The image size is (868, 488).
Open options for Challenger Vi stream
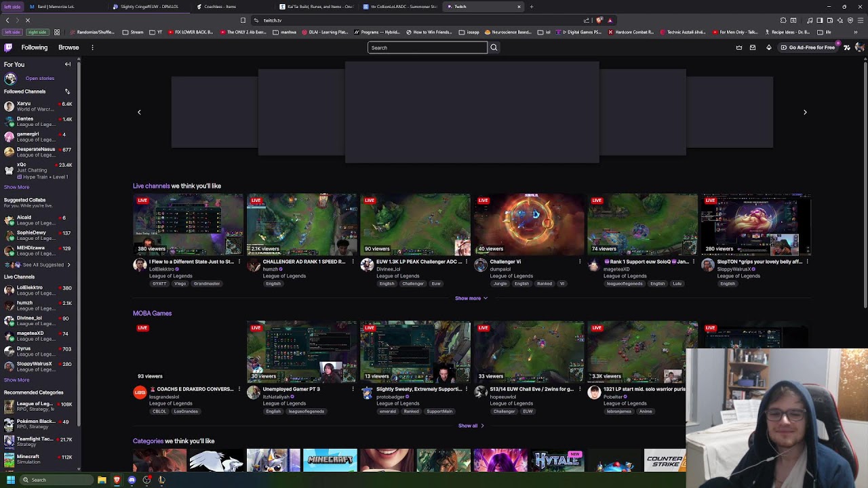580,262
